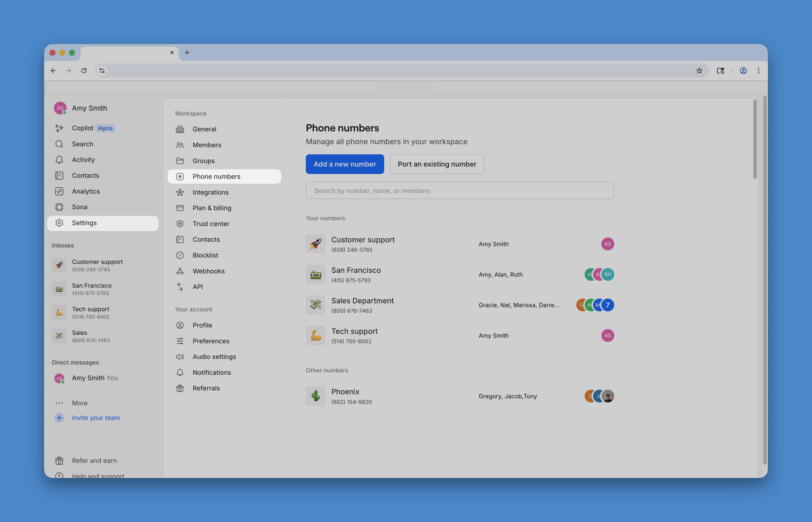Open Sales Department number row
812x522 pixels.
(460, 305)
